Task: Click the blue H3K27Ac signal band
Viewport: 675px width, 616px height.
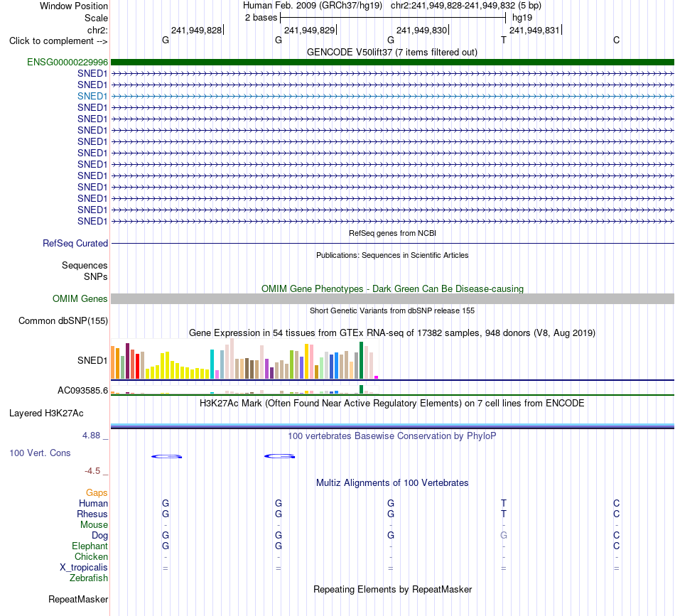Action: click(392, 426)
